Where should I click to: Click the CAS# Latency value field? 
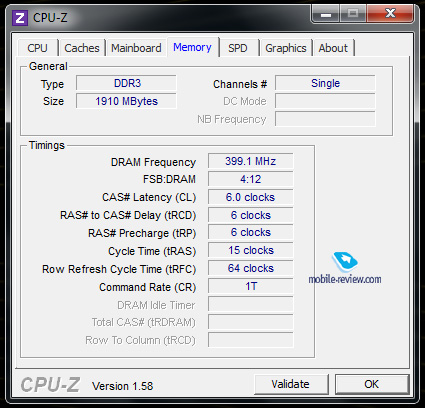(x=251, y=197)
